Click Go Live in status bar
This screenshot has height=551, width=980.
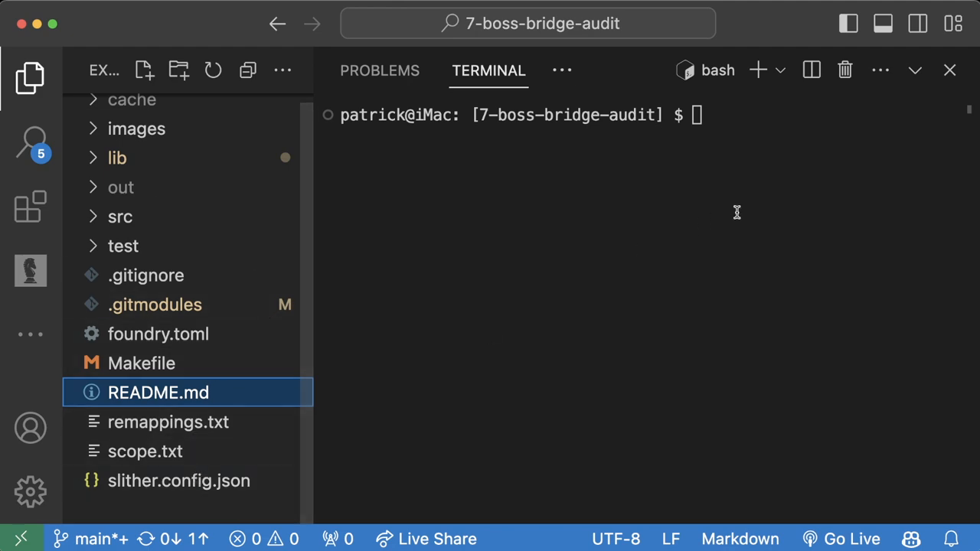(x=841, y=539)
